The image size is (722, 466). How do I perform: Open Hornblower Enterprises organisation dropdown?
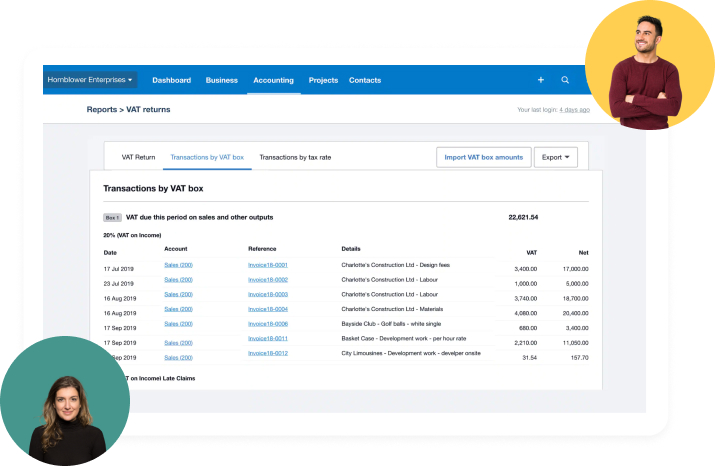tap(90, 80)
